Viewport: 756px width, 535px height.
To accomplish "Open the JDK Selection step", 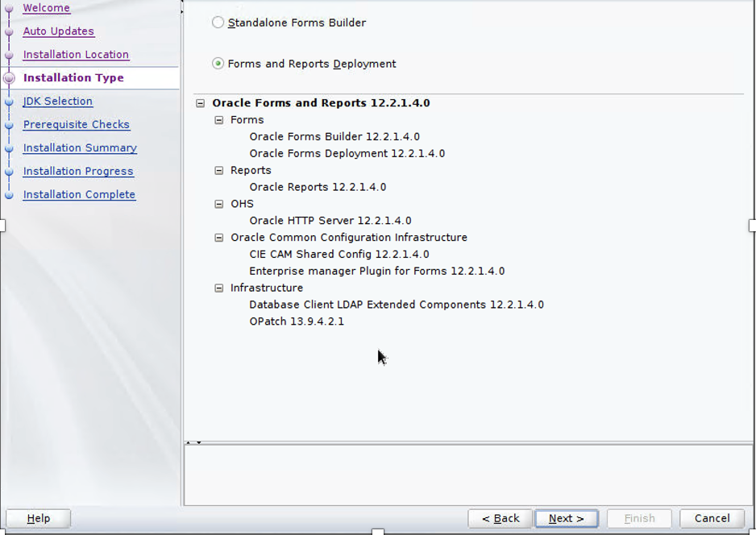I will pyautogui.click(x=57, y=102).
